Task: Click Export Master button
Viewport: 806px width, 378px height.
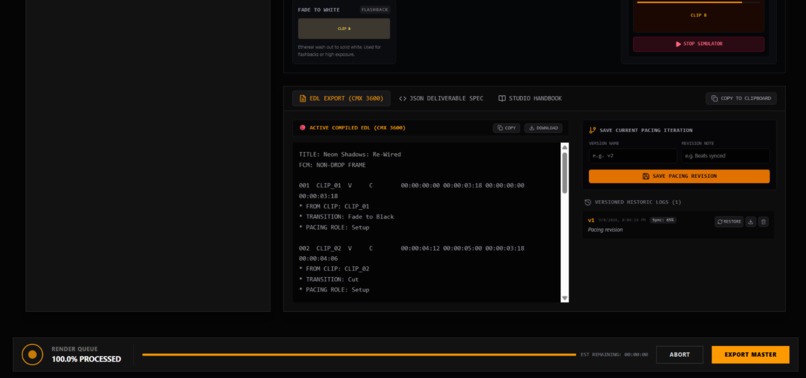Action: pos(750,355)
